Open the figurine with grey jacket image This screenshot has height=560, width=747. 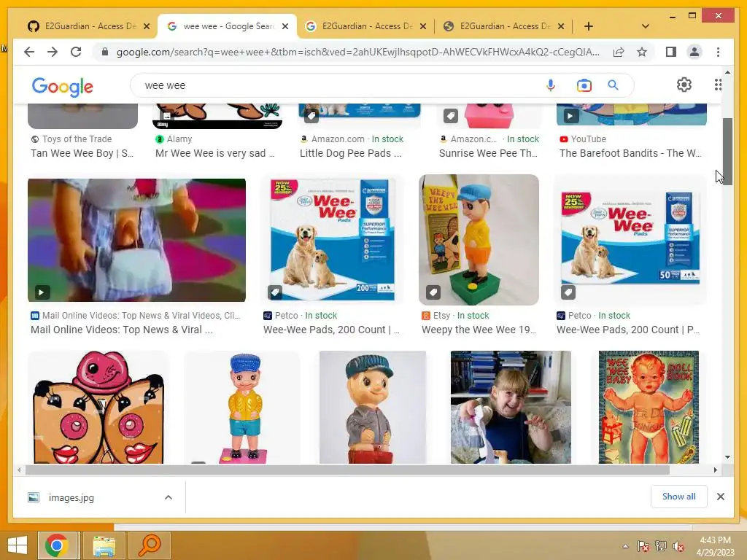pyautogui.click(x=373, y=407)
